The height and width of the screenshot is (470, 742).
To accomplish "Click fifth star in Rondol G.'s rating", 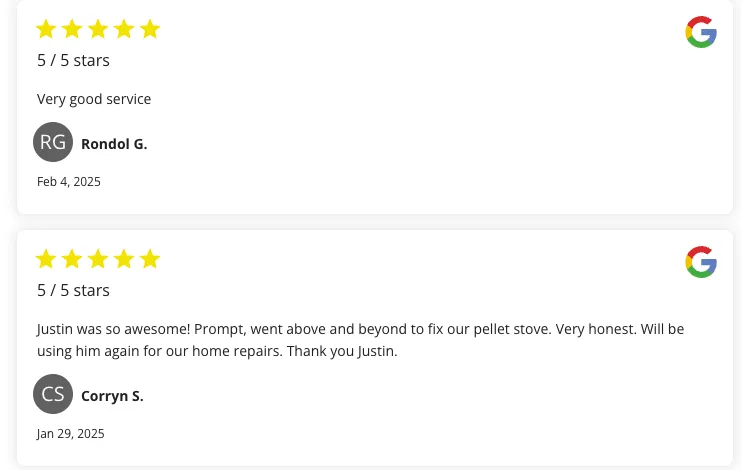I will [150, 29].
